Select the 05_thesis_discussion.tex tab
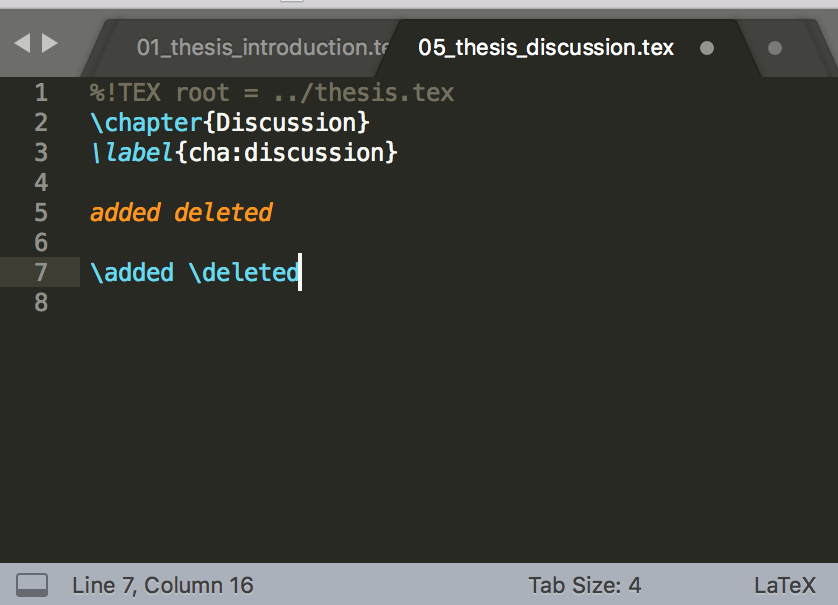The image size is (838, 605). (x=545, y=47)
